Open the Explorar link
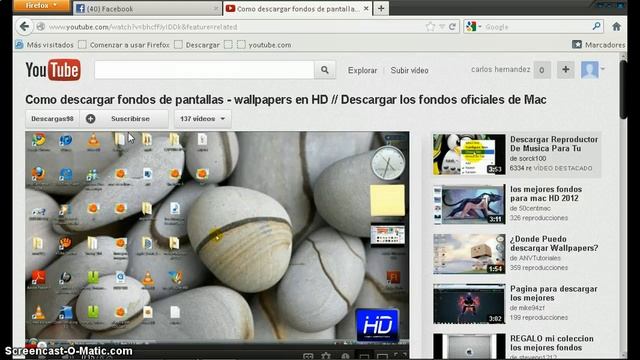 [362, 70]
